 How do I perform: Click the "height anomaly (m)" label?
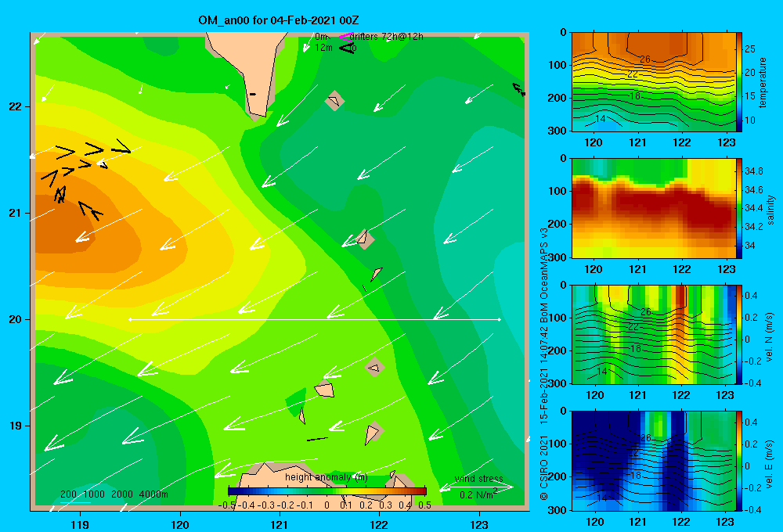(327, 477)
